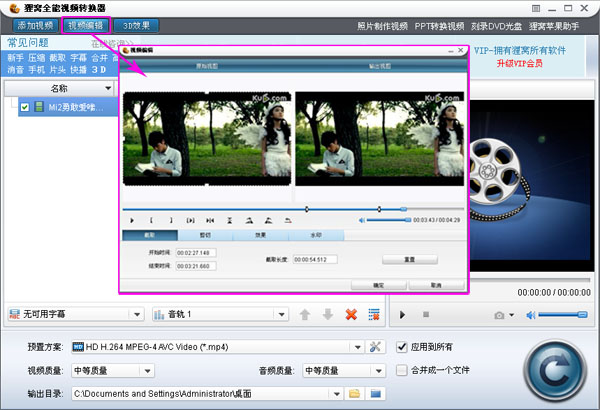Browse output directory with folder icon
The image size is (600, 410).
pyautogui.click(x=354, y=394)
